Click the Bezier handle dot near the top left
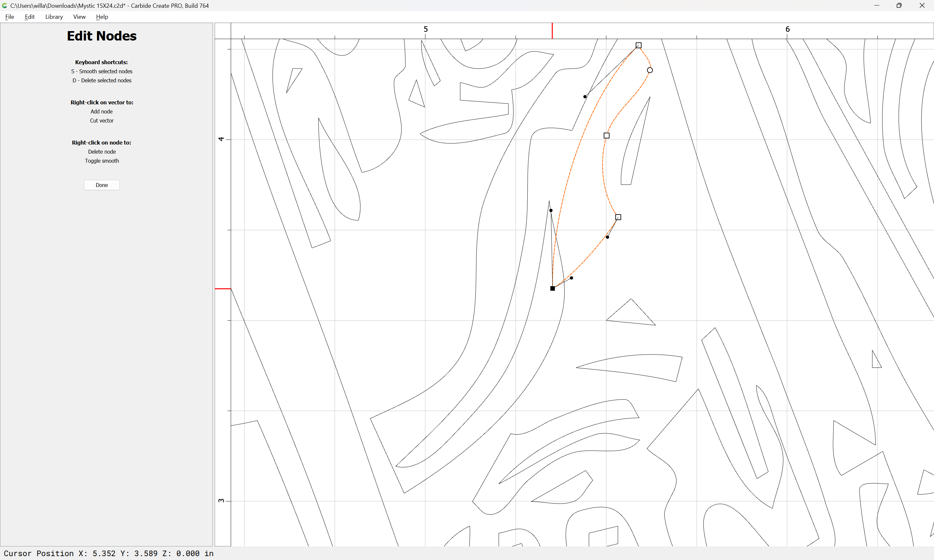This screenshot has height=560, width=934. point(585,97)
